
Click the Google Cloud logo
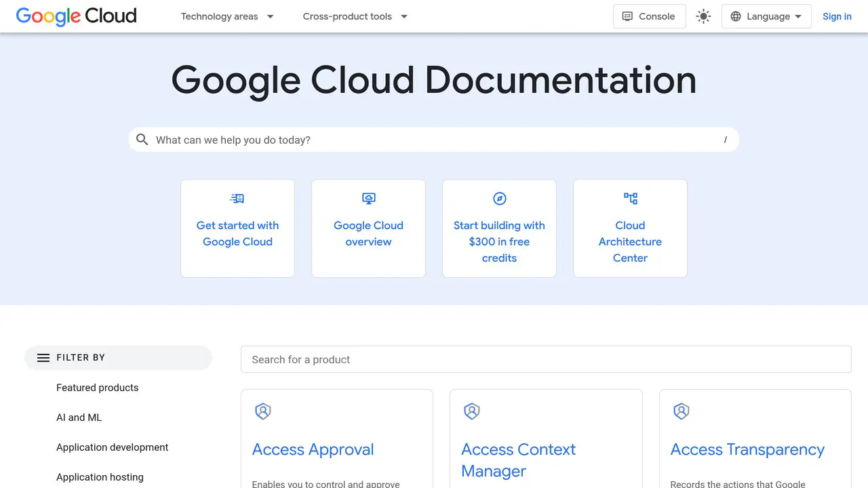76,16
